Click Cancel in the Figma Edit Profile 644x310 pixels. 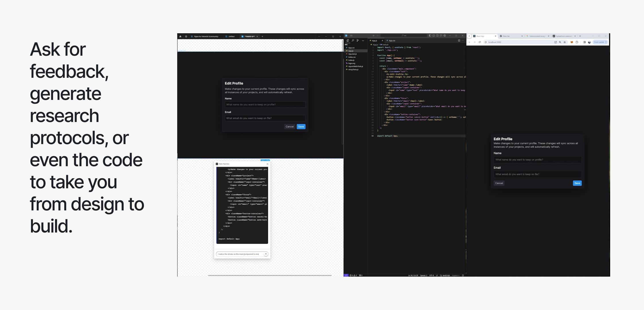[x=289, y=127]
